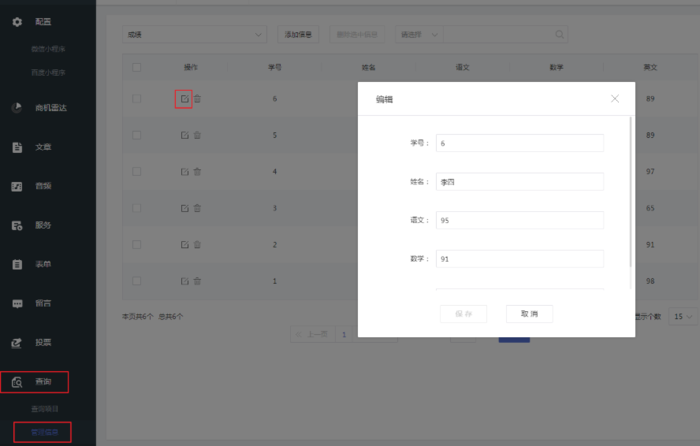700x446 pixels.
Task: Focus the 学号 input field
Action: [x=520, y=143]
